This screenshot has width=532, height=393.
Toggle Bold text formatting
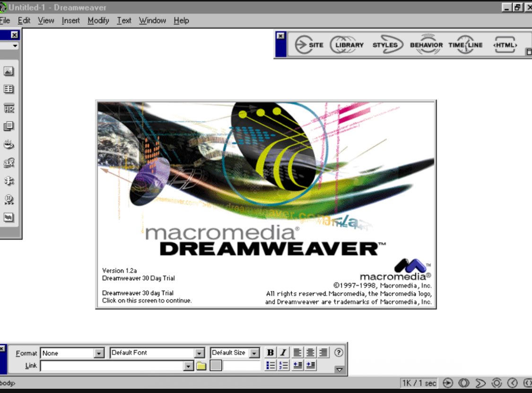[x=270, y=352]
